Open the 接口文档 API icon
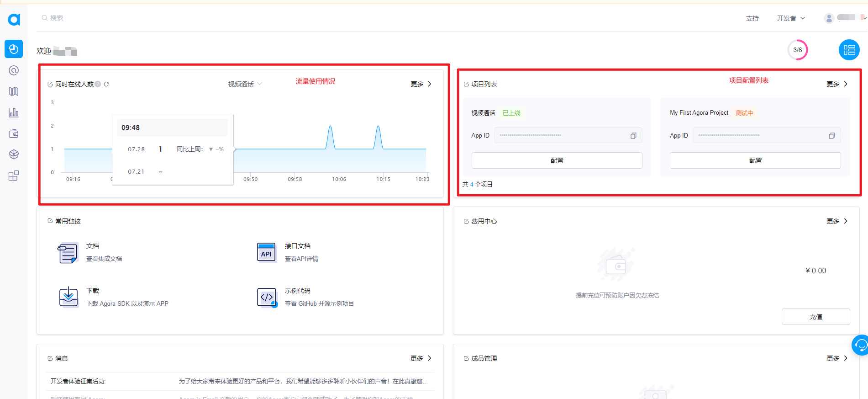 click(x=267, y=253)
